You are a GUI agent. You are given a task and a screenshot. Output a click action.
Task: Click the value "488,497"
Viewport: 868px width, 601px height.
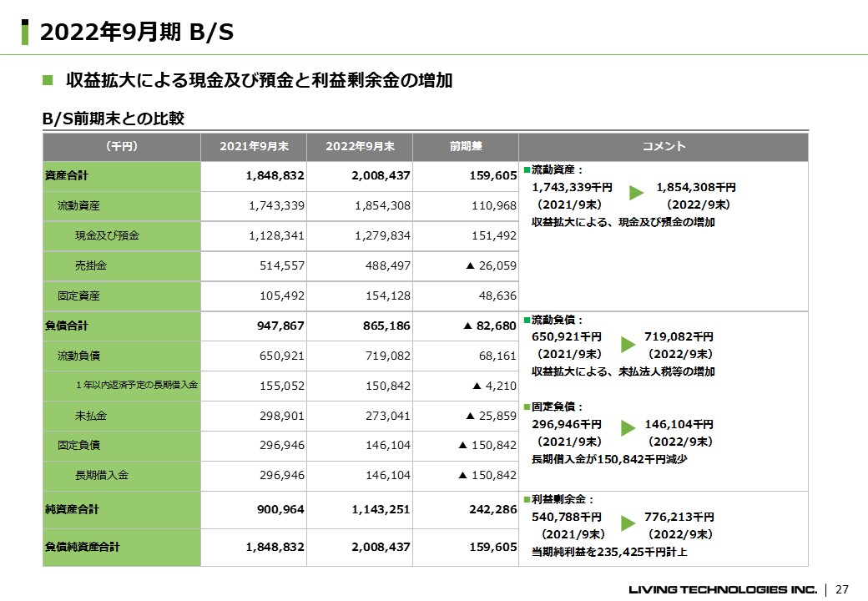pyautogui.click(x=388, y=265)
